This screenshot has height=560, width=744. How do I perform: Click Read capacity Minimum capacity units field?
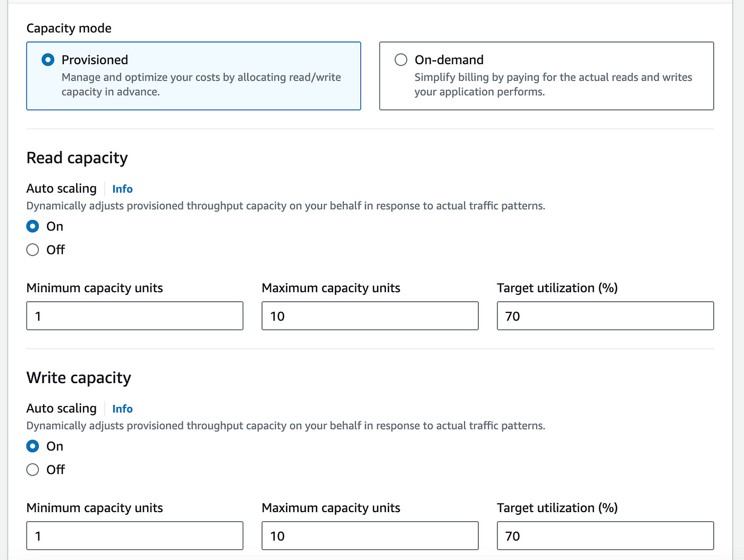134,316
